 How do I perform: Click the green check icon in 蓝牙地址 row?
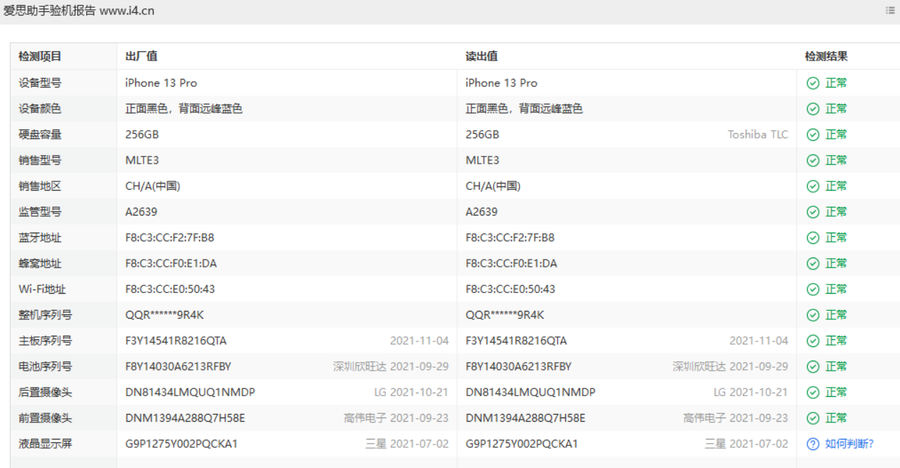(x=813, y=238)
